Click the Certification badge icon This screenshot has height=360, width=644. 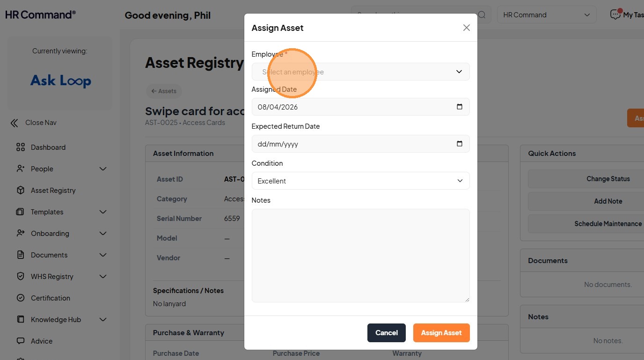[x=21, y=298]
